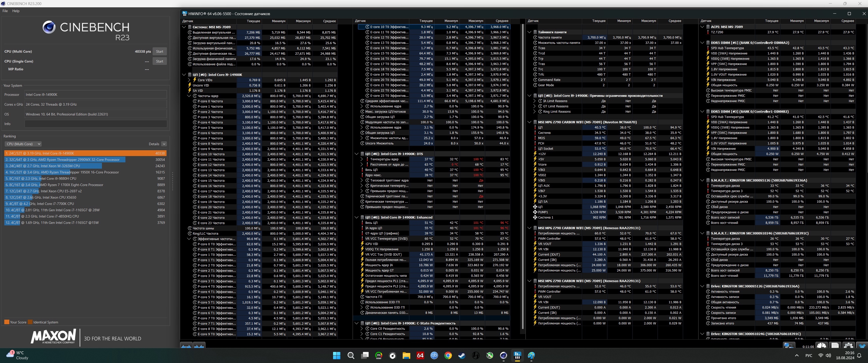This screenshot has width=868, height=363.
Task: Expand the Core VIDs tree node
Action: [189, 80]
